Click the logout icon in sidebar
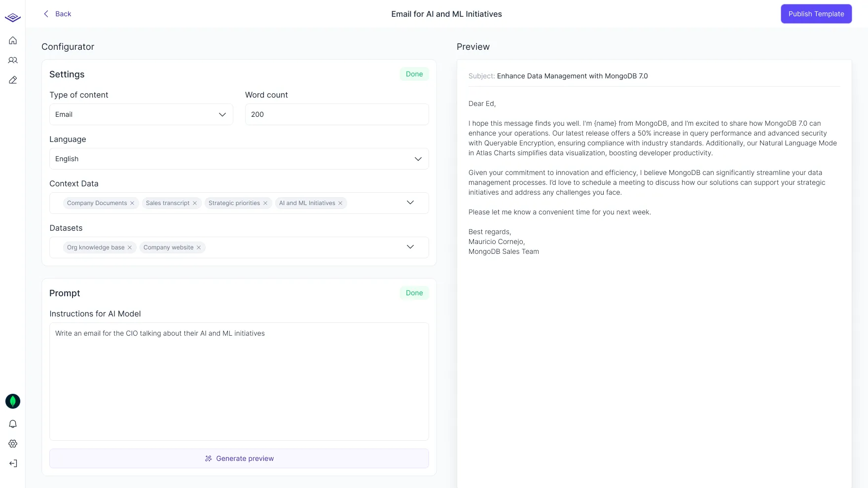The width and height of the screenshot is (868, 488). point(13,463)
